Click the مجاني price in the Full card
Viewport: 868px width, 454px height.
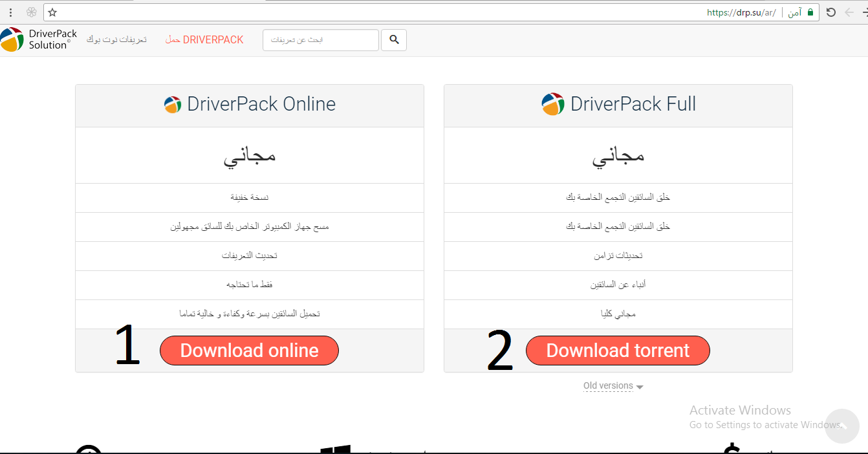click(x=618, y=156)
